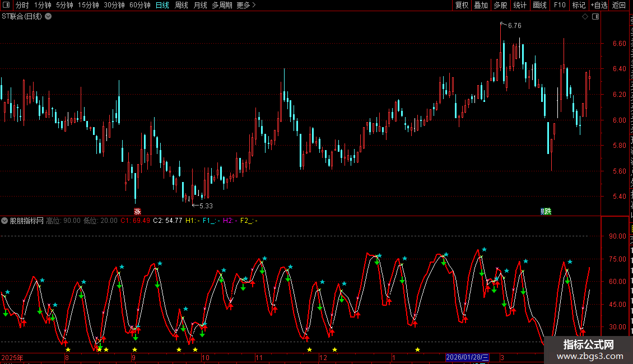Image resolution: width=633 pixels, height=364 pixels.
Task: Click the F1_ indicator label
Action: point(211,221)
